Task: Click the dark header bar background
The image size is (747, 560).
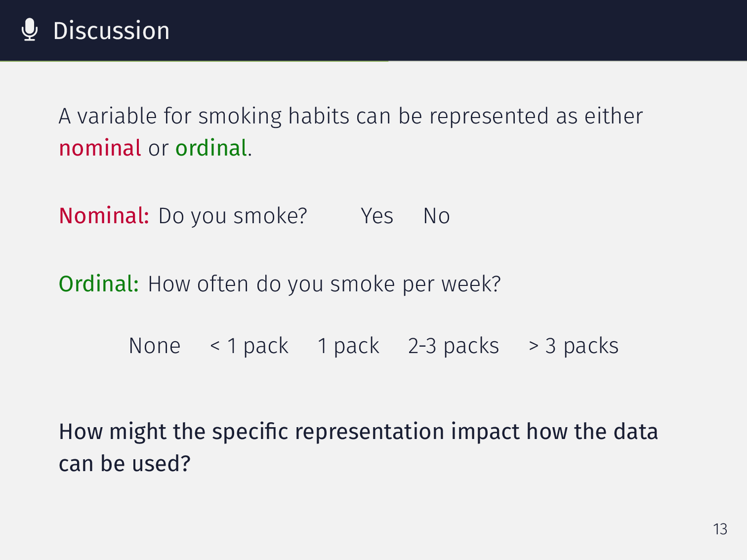Action: [494, 30]
